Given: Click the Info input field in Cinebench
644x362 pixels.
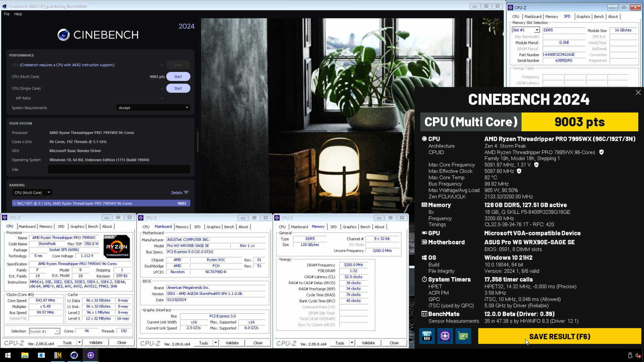Looking at the screenshot, I should tap(119, 170).
